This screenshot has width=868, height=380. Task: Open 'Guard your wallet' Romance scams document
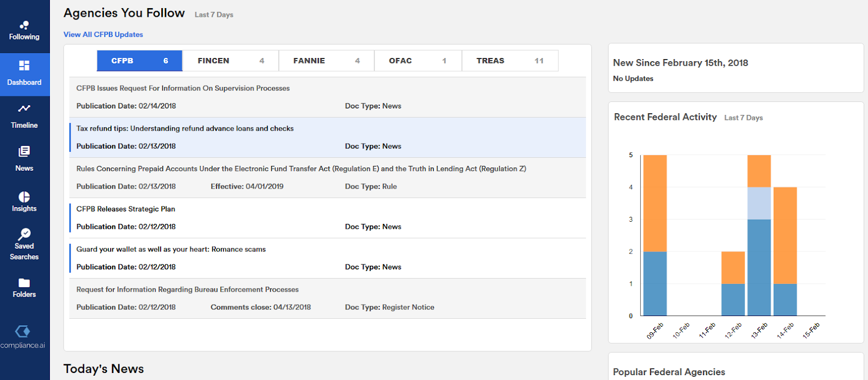coord(171,249)
